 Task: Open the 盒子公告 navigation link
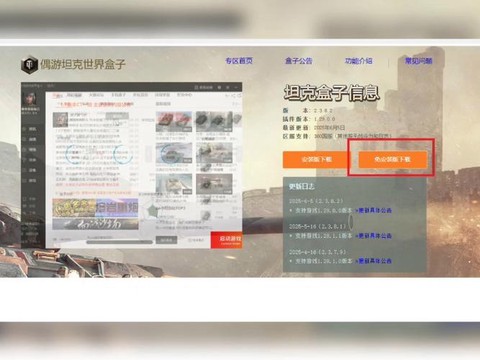pos(299,61)
